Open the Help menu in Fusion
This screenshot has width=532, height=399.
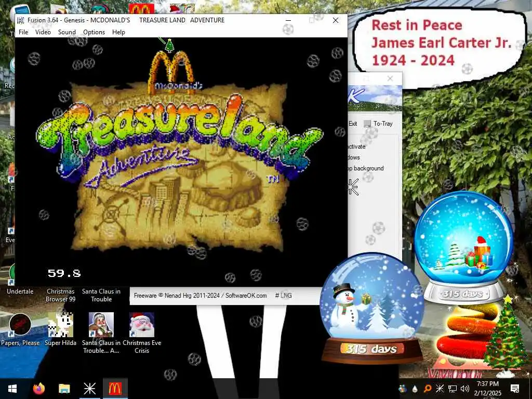pyautogui.click(x=119, y=32)
